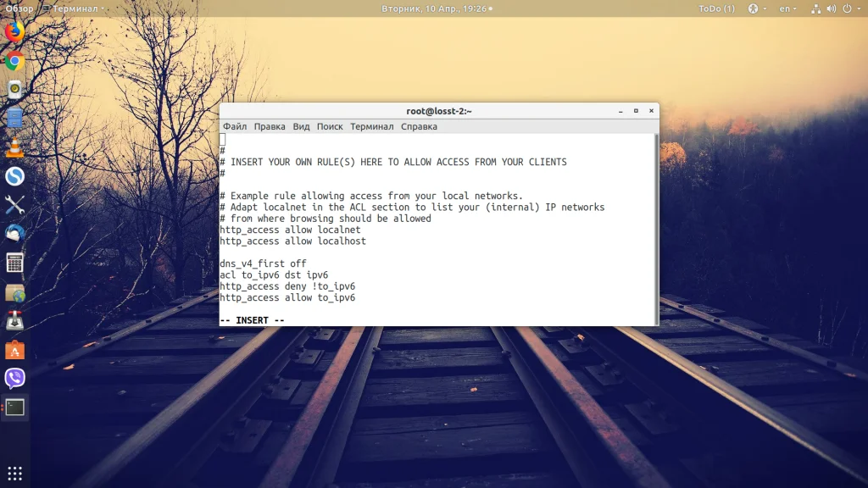Viewport: 868px width, 488px height.
Task: Minimize the root@losst-2 terminal window
Action: point(620,111)
